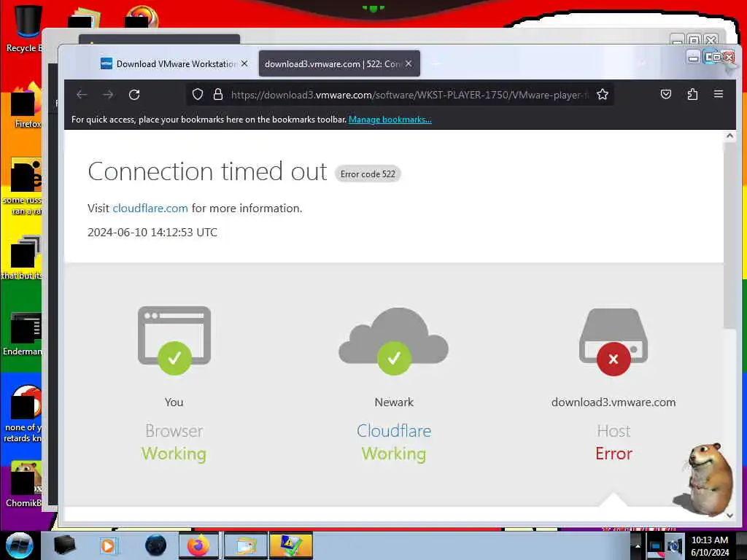Follow the cloudflare.com link
The height and width of the screenshot is (560, 747).
150,208
